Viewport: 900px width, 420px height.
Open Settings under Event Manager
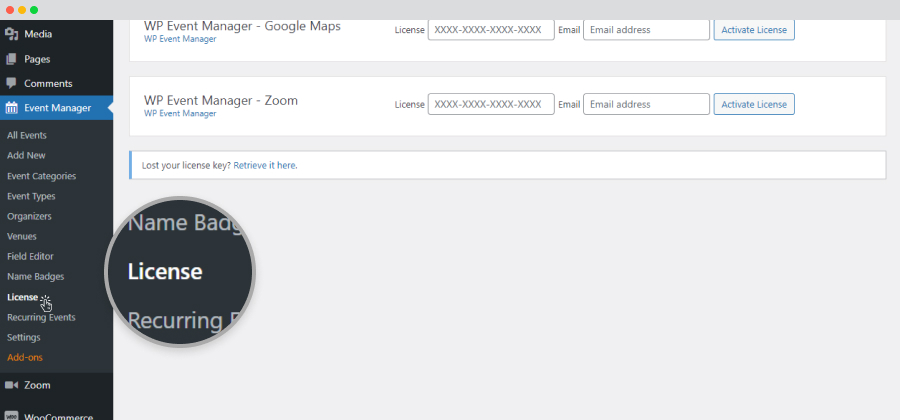[24, 337]
